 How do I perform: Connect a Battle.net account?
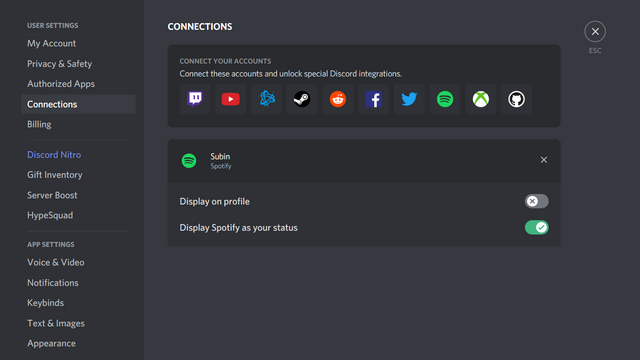(266, 99)
